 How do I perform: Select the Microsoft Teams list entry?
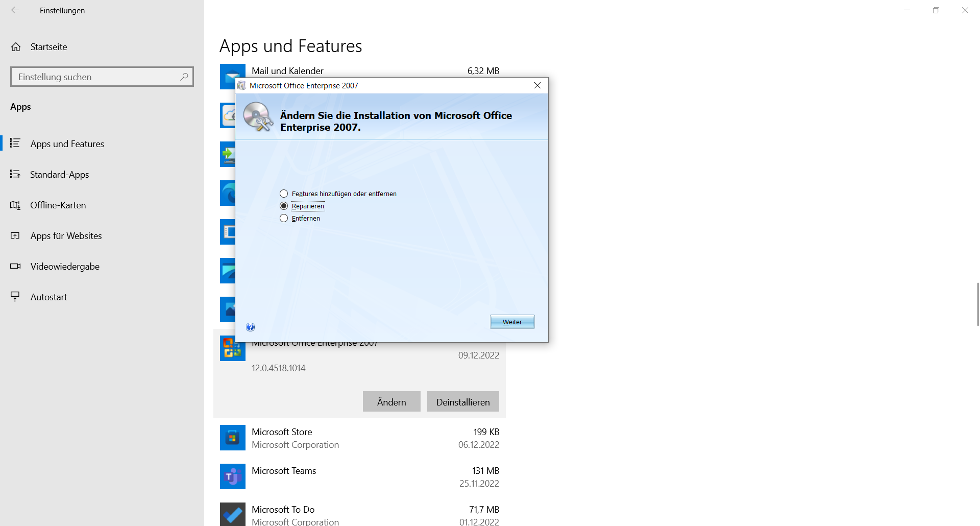click(359, 476)
